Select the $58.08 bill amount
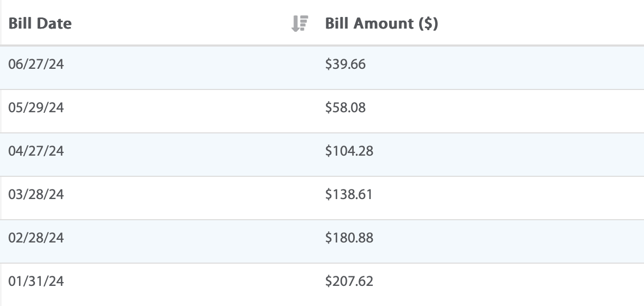Viewport: 644px width, 306px height. pos(345,107)
